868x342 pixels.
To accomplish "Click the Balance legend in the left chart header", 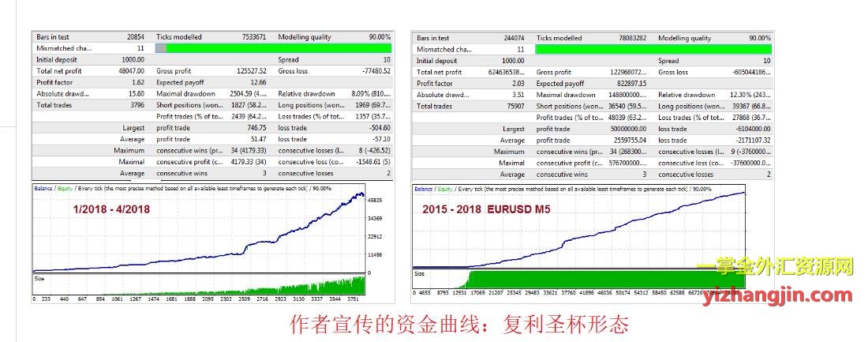I will (x=43, y=189).
